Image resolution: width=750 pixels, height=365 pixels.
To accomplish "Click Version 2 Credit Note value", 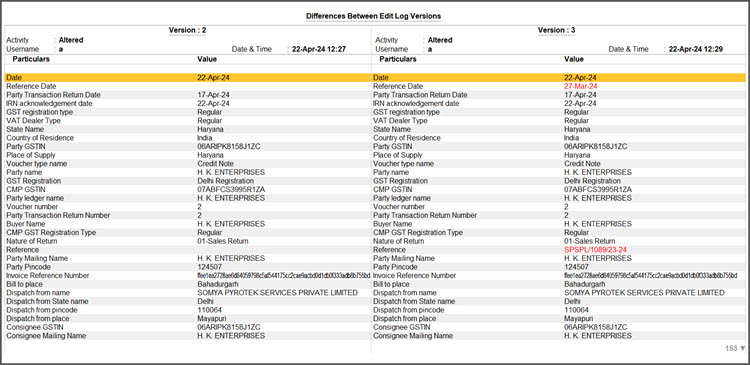I will 215,164.
